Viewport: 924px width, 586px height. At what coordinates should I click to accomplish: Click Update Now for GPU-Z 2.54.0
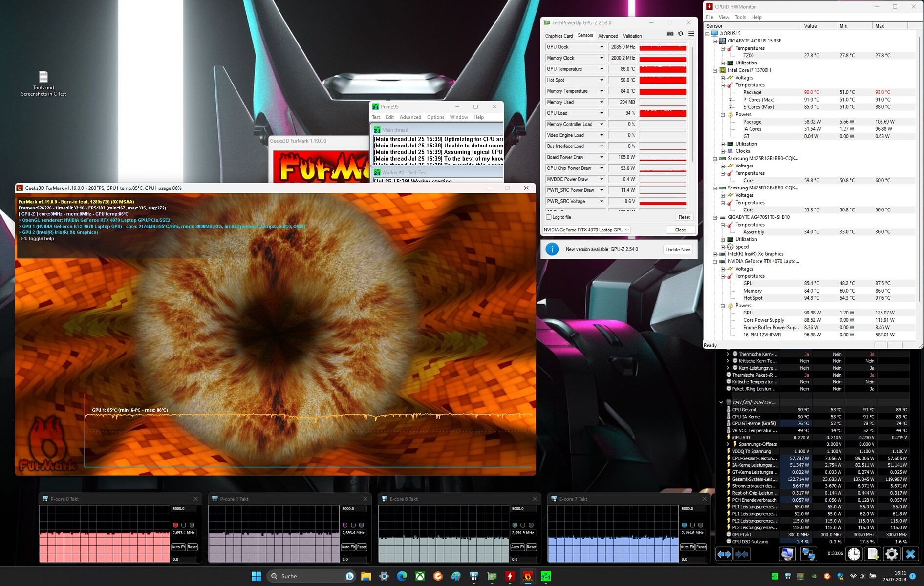point(678,250)
